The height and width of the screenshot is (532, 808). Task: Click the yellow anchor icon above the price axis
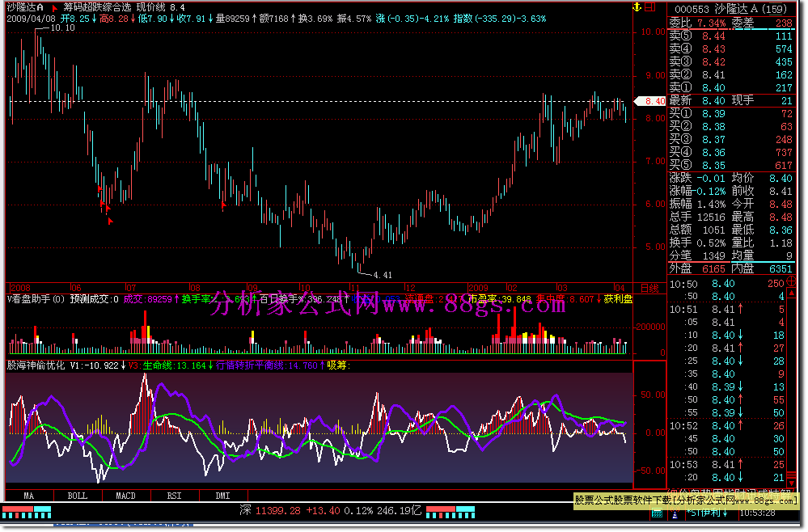tap(637, 6)
